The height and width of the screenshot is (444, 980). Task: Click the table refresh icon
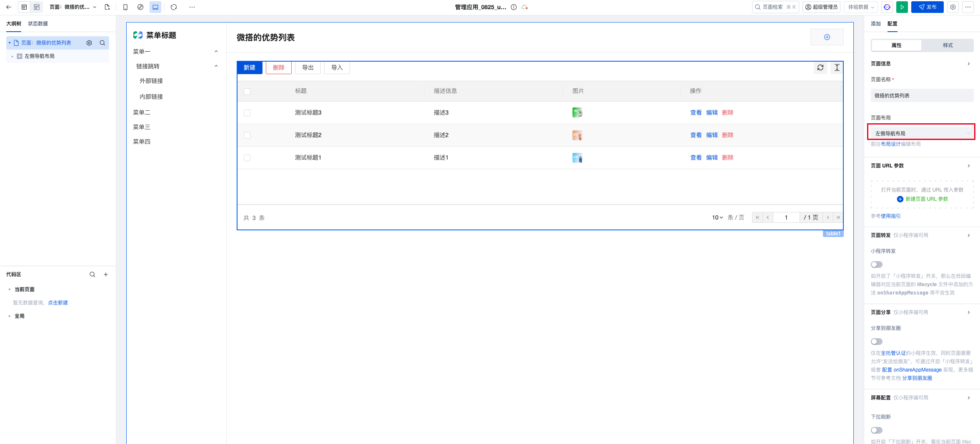(820, 67)
